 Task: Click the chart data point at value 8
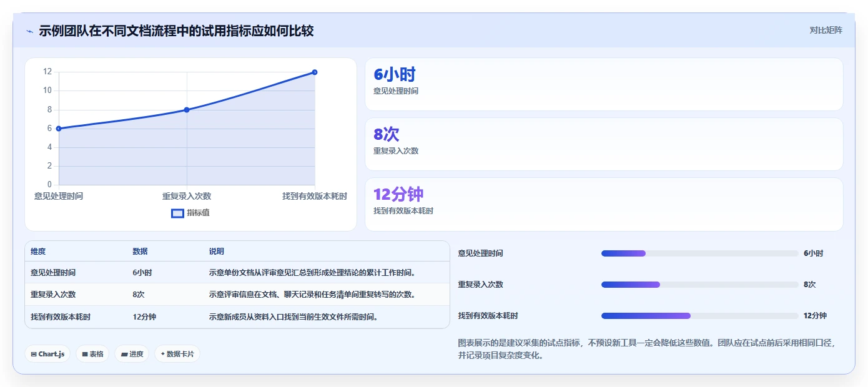pos(187,110)
